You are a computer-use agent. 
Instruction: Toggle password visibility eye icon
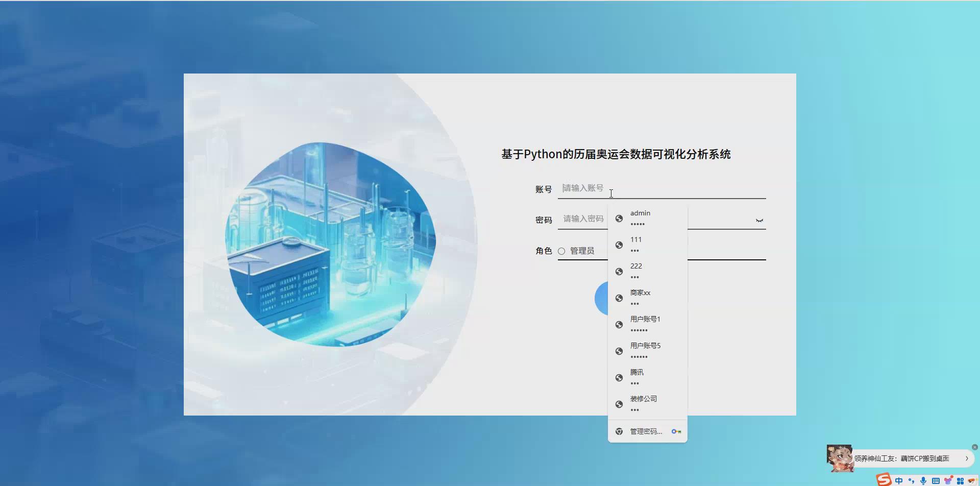759,220
